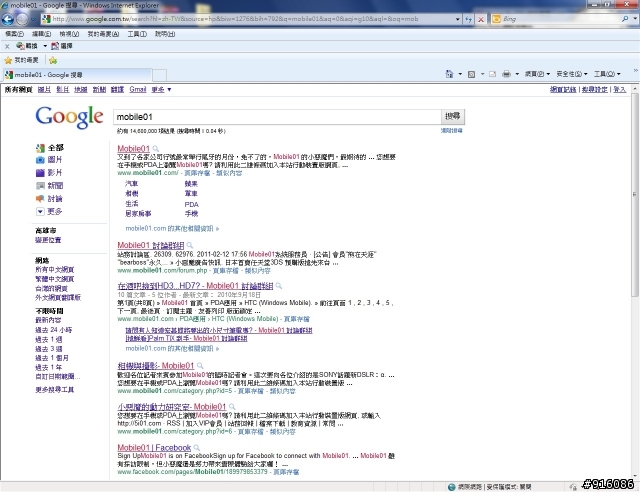Open recent pages dropdown arrow
This screenshot has width=640, height=492.
tap(33, 19)
